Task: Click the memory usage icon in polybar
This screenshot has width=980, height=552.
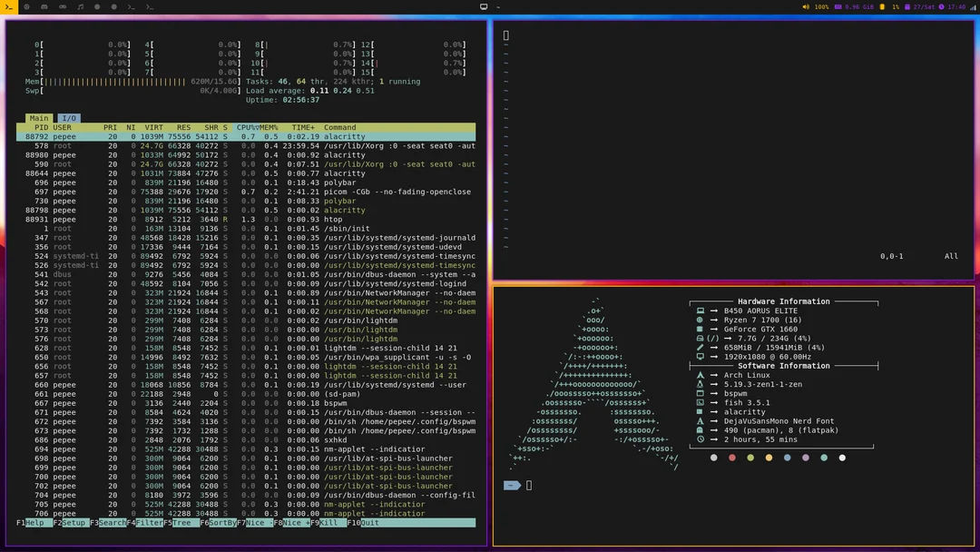Action: 838,6
